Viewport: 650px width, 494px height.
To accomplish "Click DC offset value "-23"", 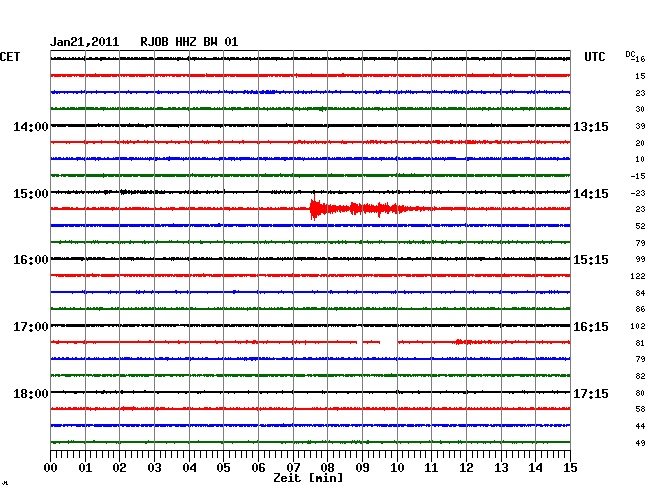I will (638, 193).
